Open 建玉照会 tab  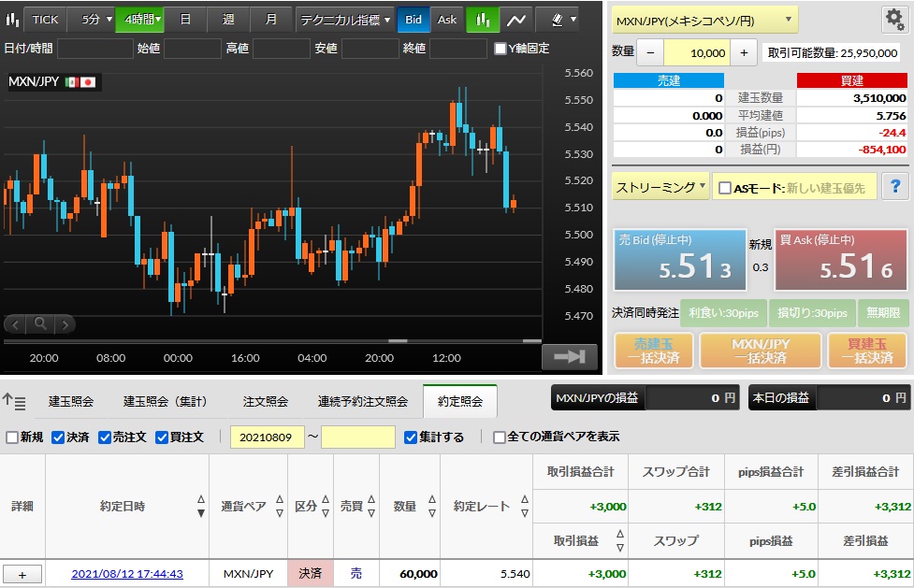pos(71,402)
